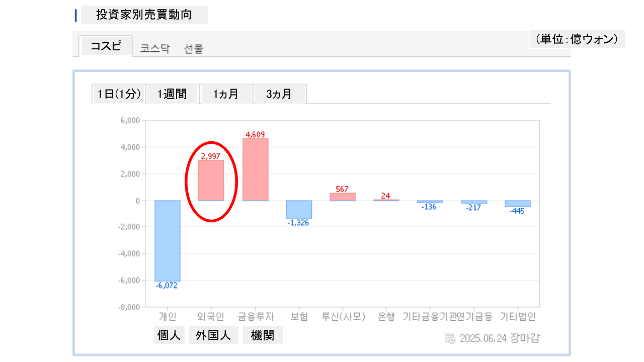Click the 投資家別売買動向 heading
The width and height of the screenshot is (644, 362).
point(144,15)
